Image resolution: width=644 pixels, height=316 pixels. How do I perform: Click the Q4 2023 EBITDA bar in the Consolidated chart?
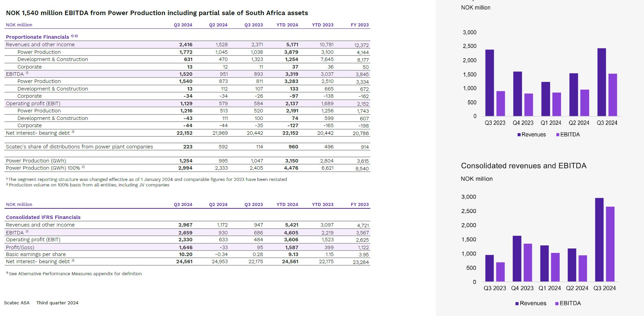pyautogui.click(x=527, y=263)
